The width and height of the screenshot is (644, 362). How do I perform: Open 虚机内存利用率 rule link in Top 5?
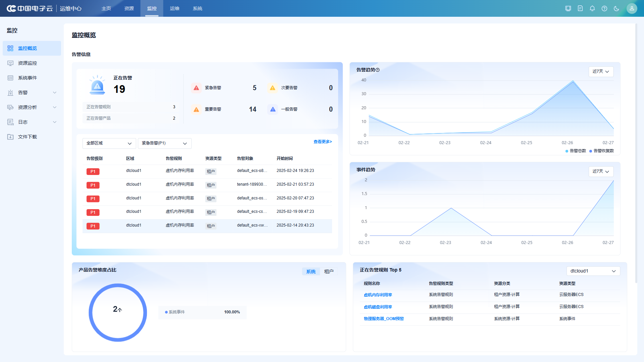pos(378,295)
